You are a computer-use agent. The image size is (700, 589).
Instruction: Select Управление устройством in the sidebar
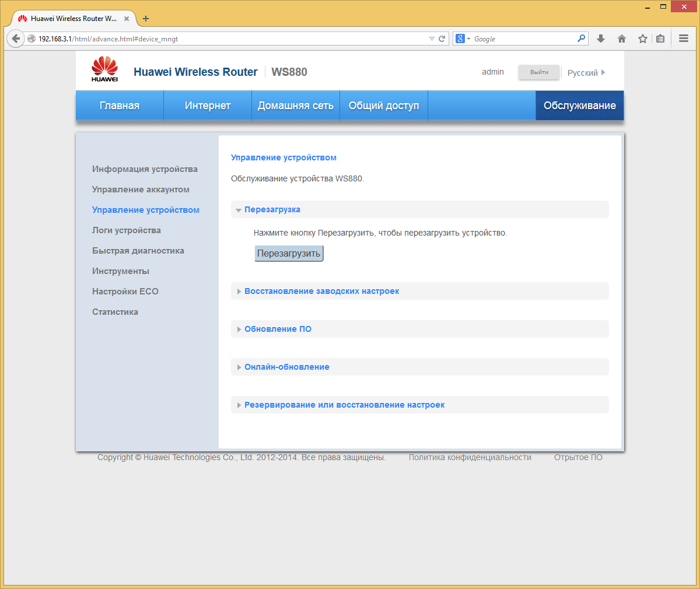coord(146,210)
